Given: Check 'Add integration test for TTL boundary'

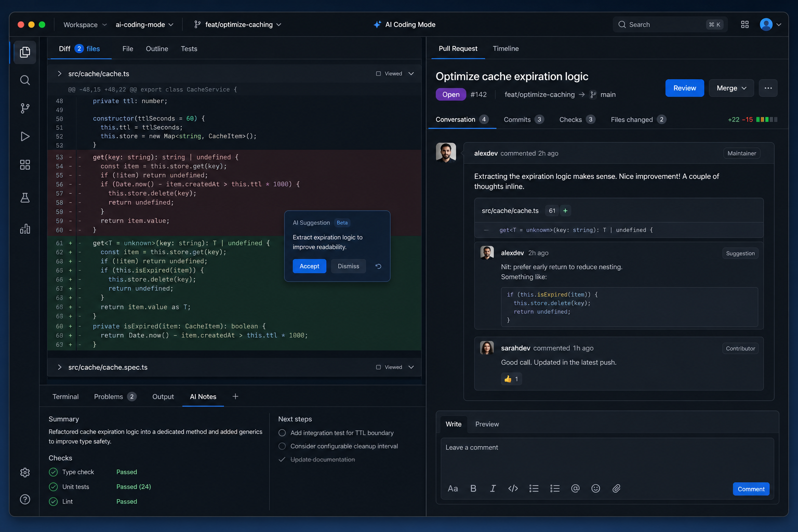Looking at the screenshot, I should (x=282, y=433).
